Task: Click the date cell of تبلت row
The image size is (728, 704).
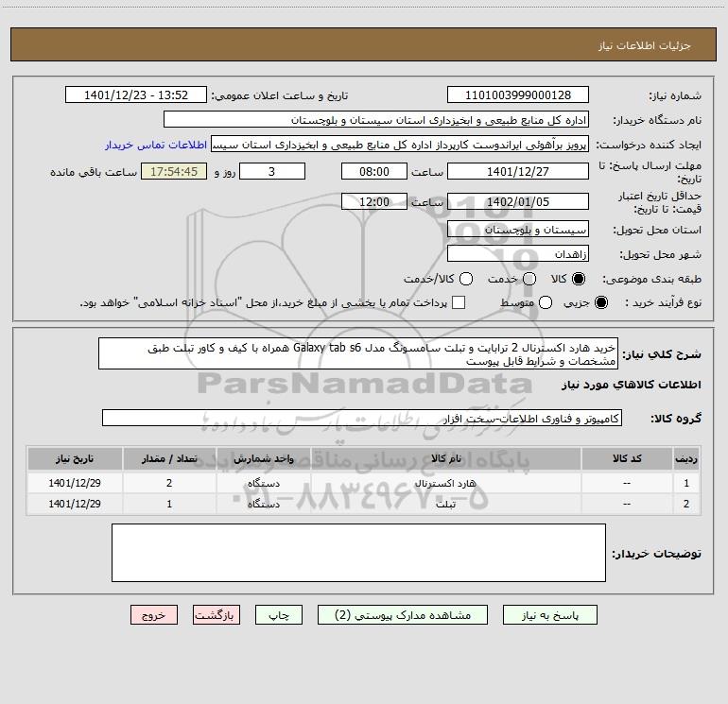Action: [75, 504]
